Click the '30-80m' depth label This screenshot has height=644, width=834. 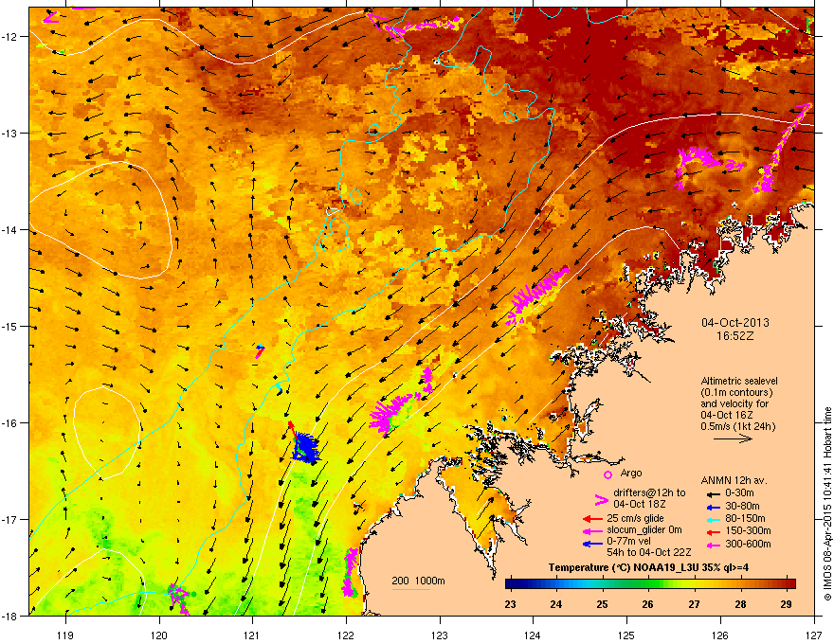(742, 506)
